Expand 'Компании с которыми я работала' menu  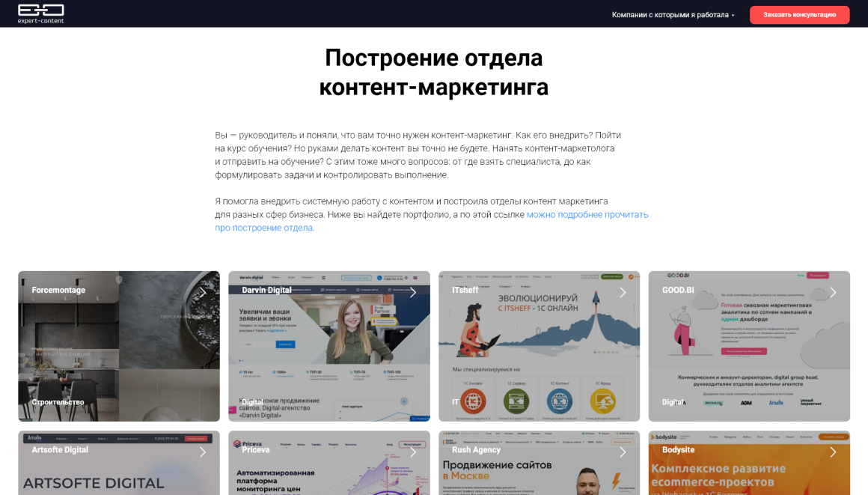673,15
